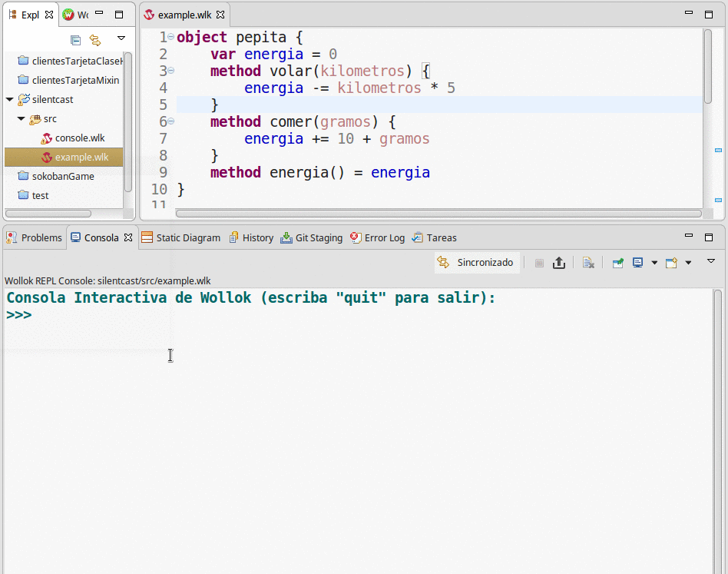Collapse the silentcast project tree node
Image resolution: width=728 pixels, height=574 pixels.
coord(9,100)
